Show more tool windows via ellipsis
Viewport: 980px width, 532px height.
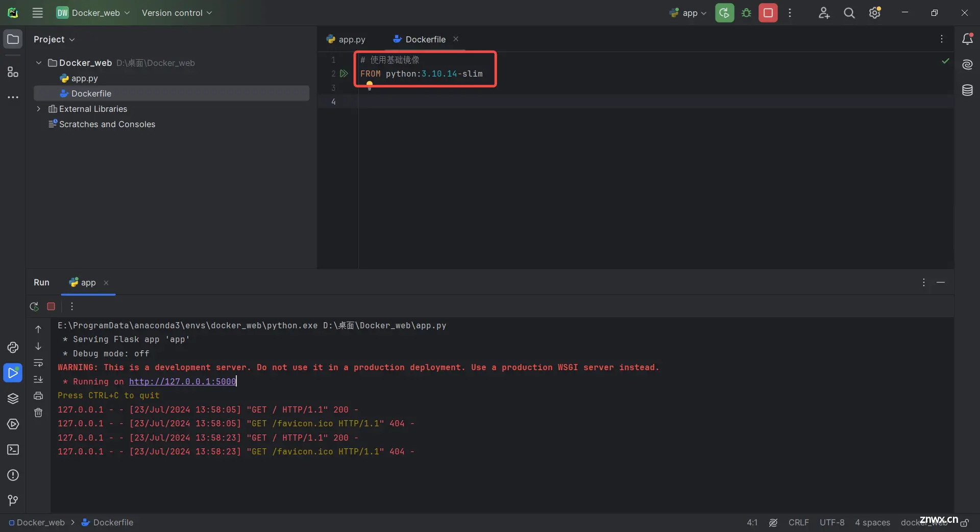tap(13, 97)
